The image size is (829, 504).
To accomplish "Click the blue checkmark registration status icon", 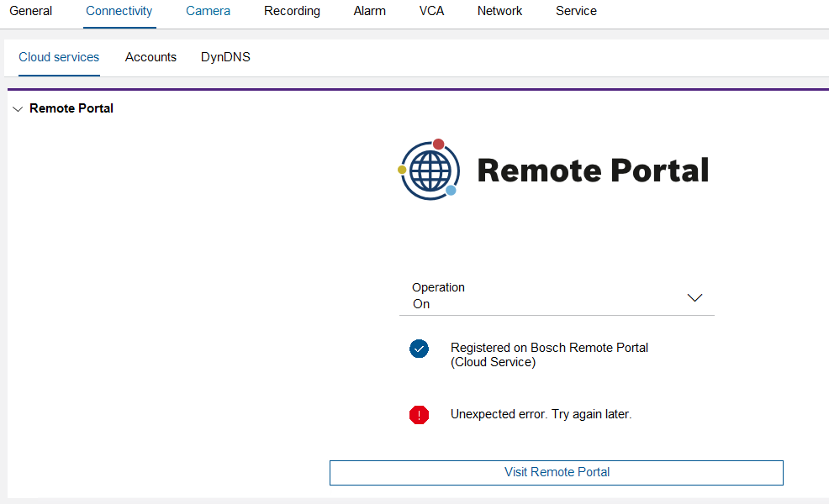I will 419,349.
